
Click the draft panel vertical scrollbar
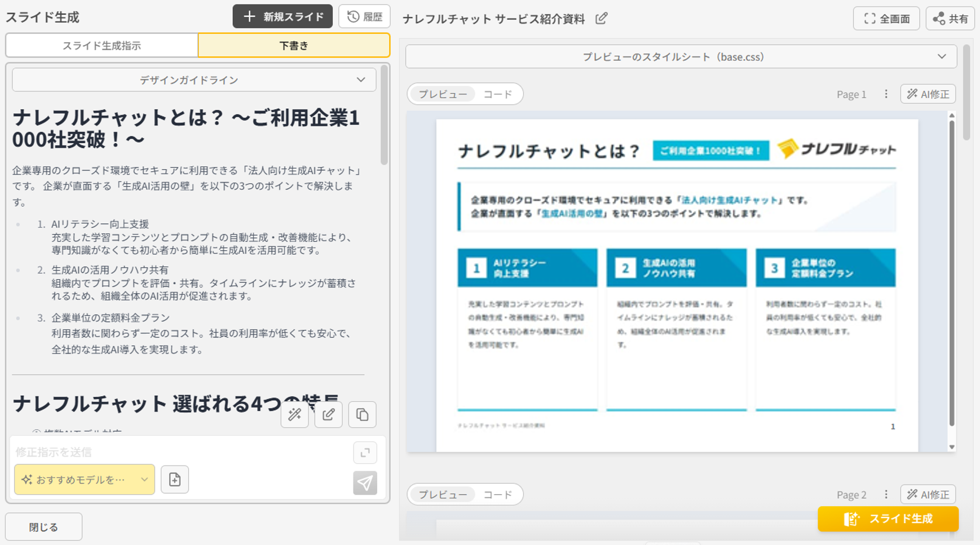(x=384, y=116)
